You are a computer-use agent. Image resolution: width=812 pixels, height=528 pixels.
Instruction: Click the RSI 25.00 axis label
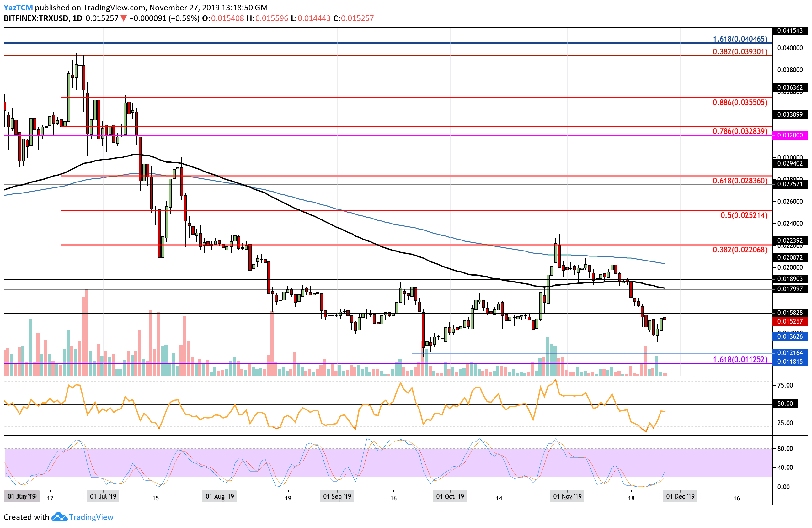[x=785, y=423]
